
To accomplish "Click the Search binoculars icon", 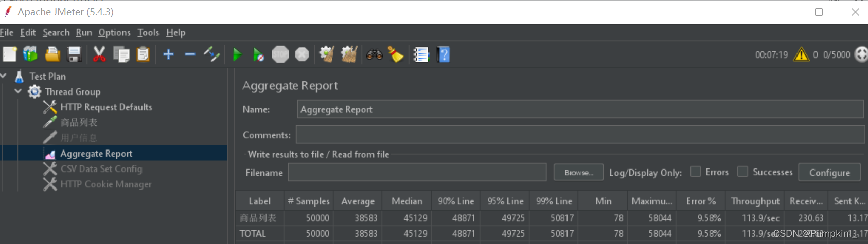I will (374, 54).
